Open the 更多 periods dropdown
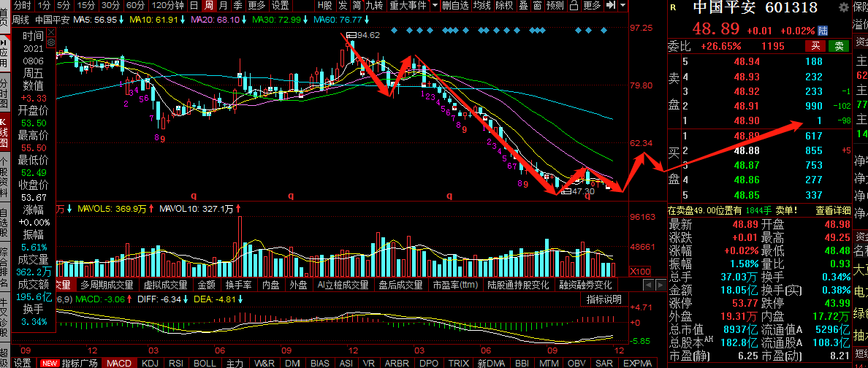 (x=256, y=5)
